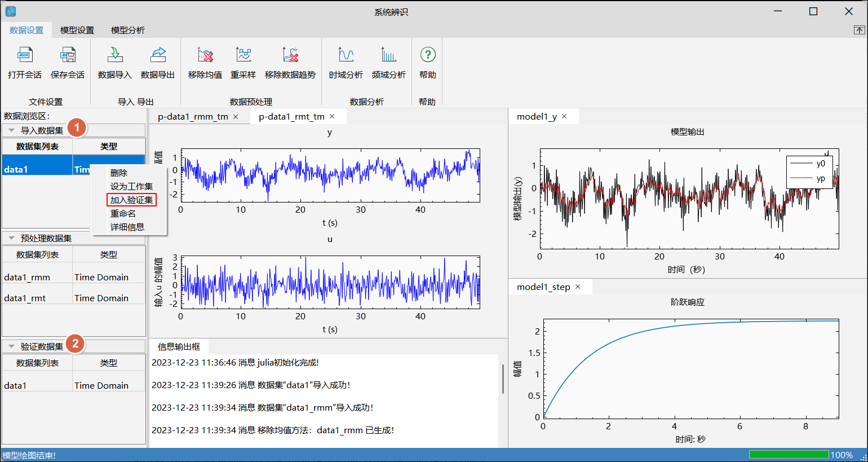Click Remove Data Trend (移除数据趋势) icon
Viewport: 868px width, 462px height.
(290, 55)
